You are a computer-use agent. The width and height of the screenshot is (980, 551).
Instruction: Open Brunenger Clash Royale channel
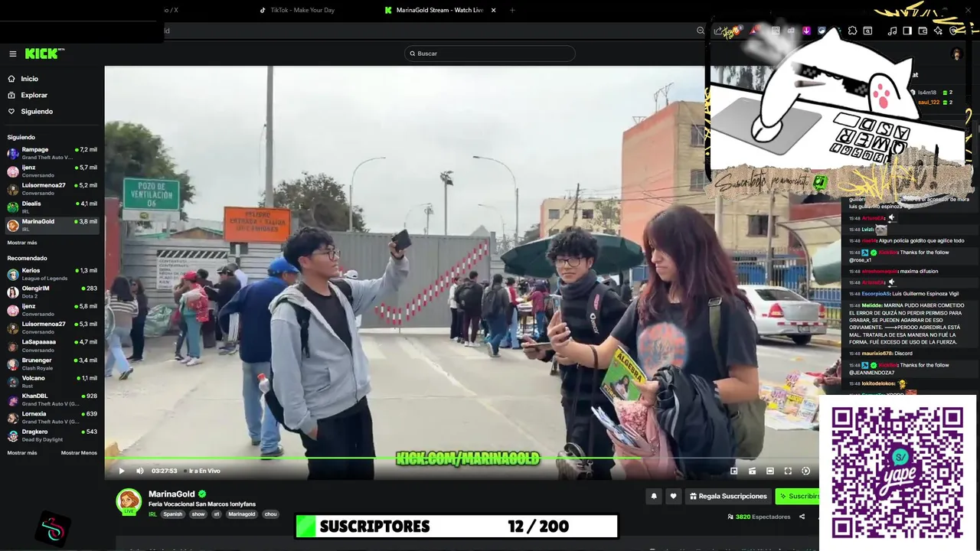pyautogui.click(x=52, y=364)
